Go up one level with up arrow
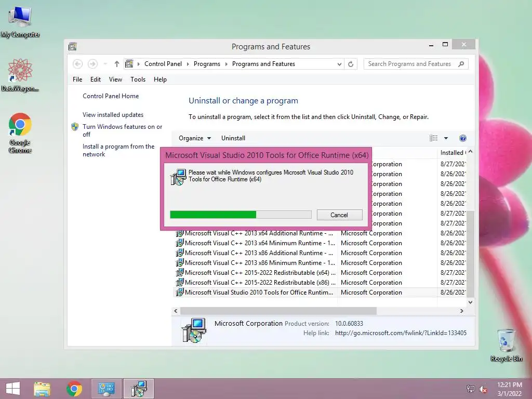The height and width of the screenshot is (399, 532). (x=117, y=64)
